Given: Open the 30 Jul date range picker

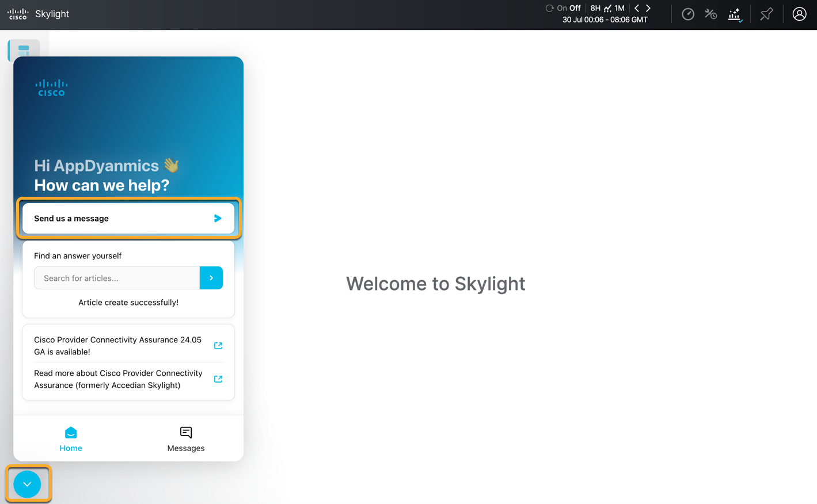Looking at the screenshot, I should pos(605,20).
